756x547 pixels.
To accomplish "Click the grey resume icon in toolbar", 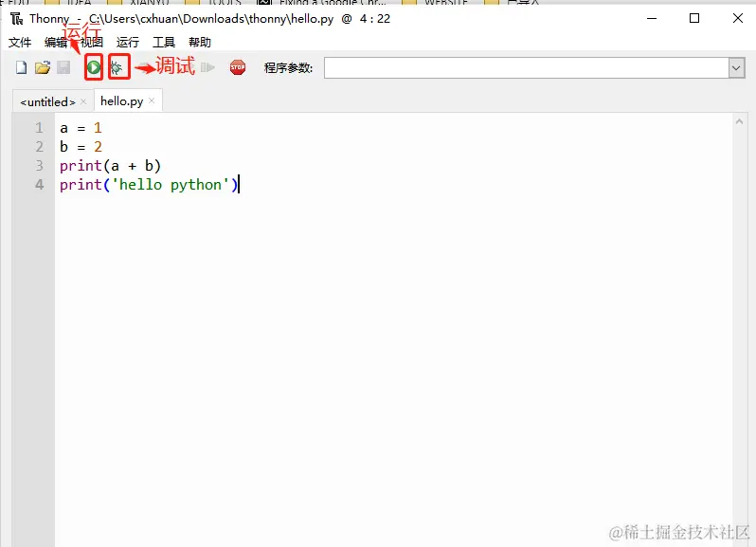I will click(x=207, y=67).
